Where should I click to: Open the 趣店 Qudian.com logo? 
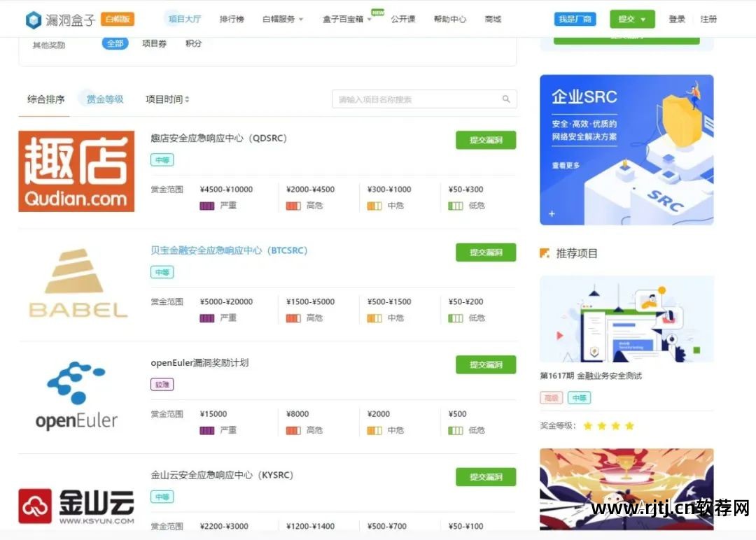point(77,171)
